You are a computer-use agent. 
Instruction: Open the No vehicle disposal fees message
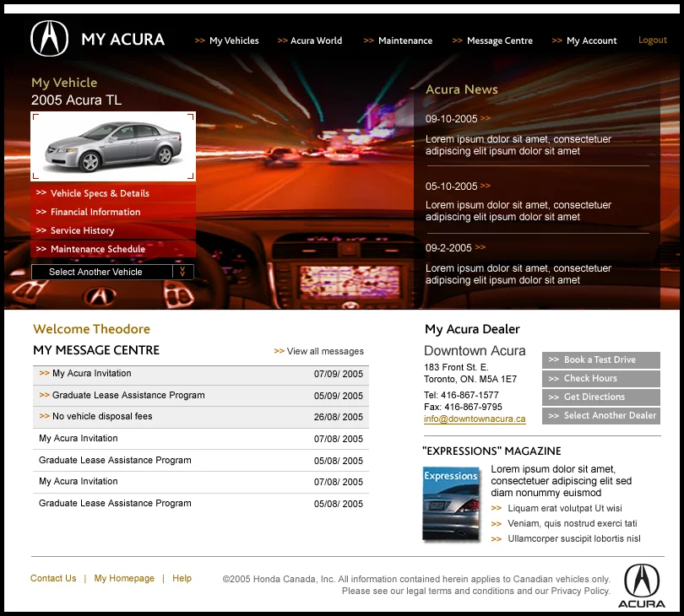(x=201, y=417)
